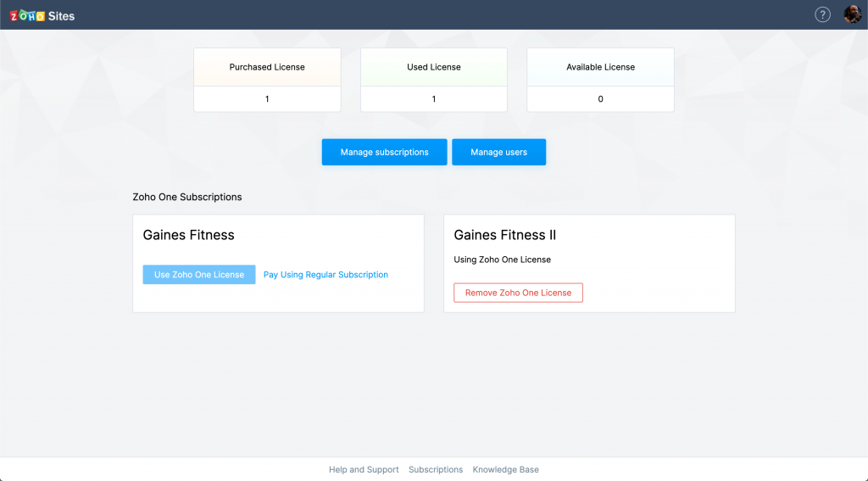Select the Purchased License card header
This screenshot has width=868, height=481.
point(267,67)
